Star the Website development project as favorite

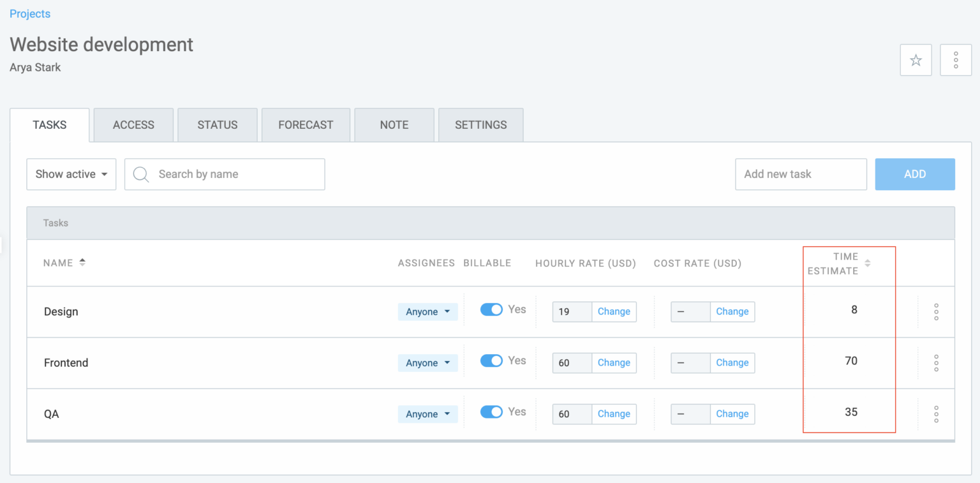pyautogui.click(x=916, y=61)
